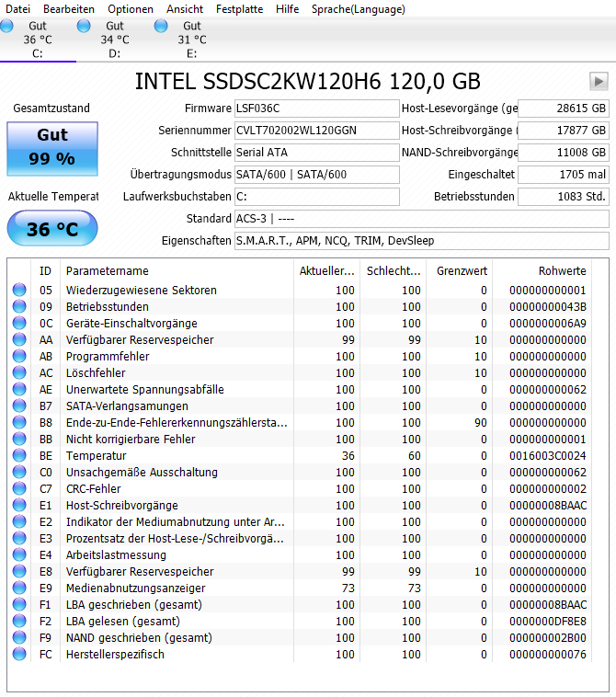616x697 pixels.
Task: Click the Aktueller column header
Action: 326,270
